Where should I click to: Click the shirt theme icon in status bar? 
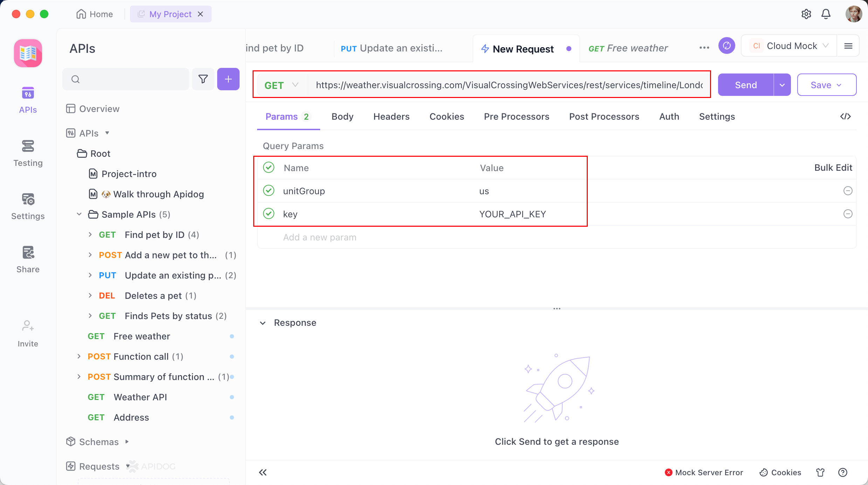pos(820,472)
